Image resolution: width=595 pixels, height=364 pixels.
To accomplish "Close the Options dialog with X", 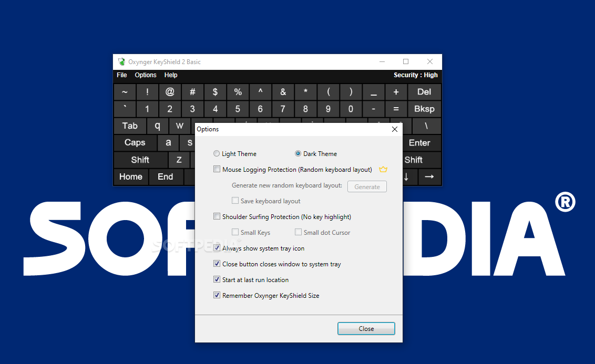I will tap(395, 129).
